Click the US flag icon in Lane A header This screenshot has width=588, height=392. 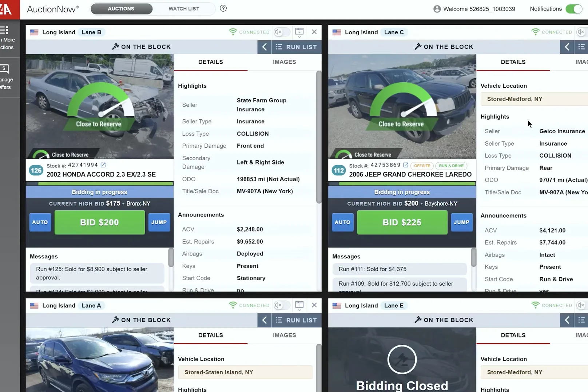coord(34,305)
